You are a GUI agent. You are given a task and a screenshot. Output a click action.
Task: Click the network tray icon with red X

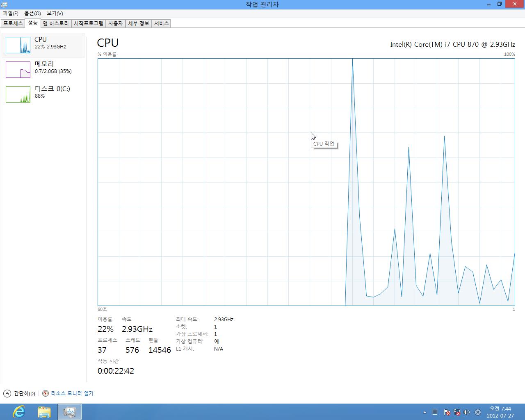(x=457, y=412)
